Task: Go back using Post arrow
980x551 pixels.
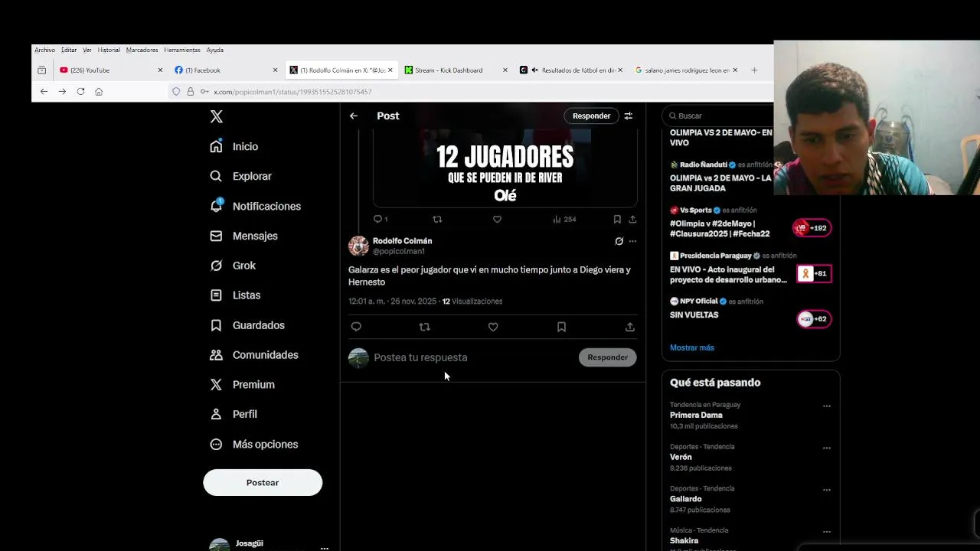Action: [x=354, y=116]
